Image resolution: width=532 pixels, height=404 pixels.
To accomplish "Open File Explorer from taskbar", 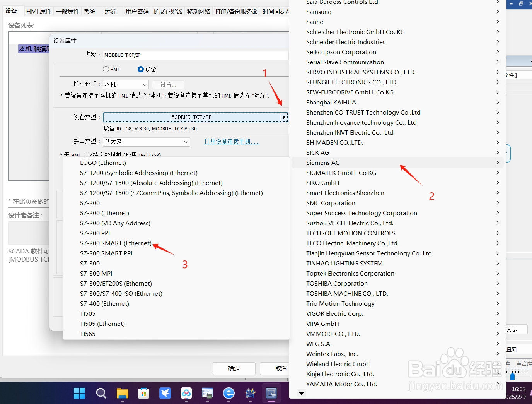I will point(123,393).
